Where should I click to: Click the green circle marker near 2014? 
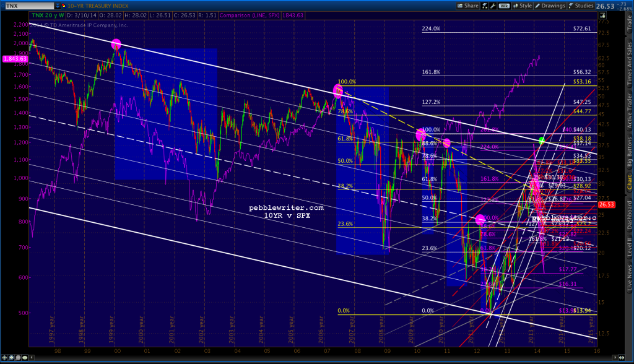[541, 141]
